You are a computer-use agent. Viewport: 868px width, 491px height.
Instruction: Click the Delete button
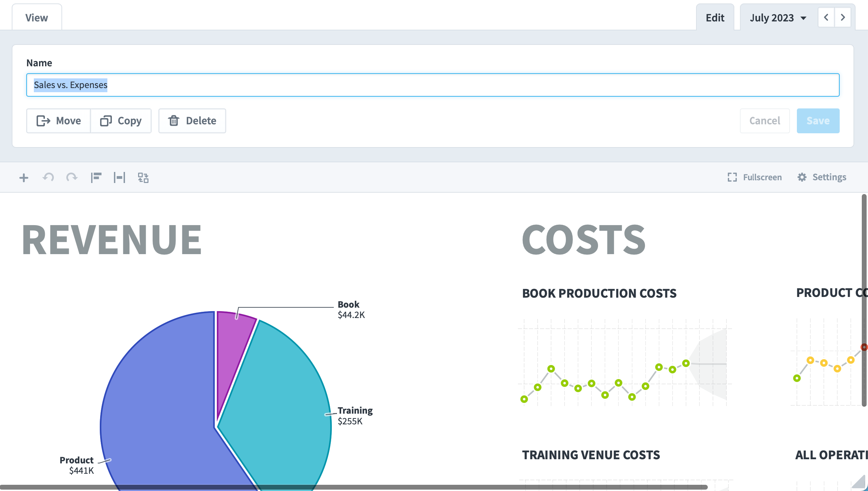(x=192, y=121)
